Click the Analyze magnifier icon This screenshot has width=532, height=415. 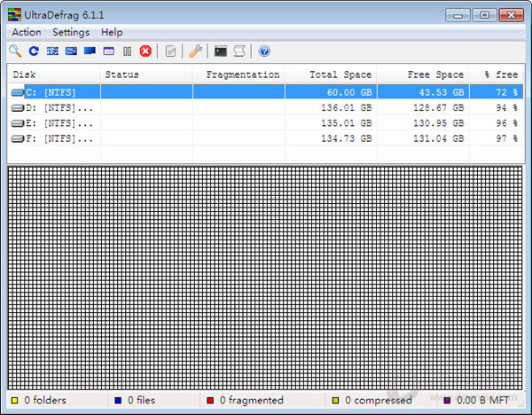(15, 51)
